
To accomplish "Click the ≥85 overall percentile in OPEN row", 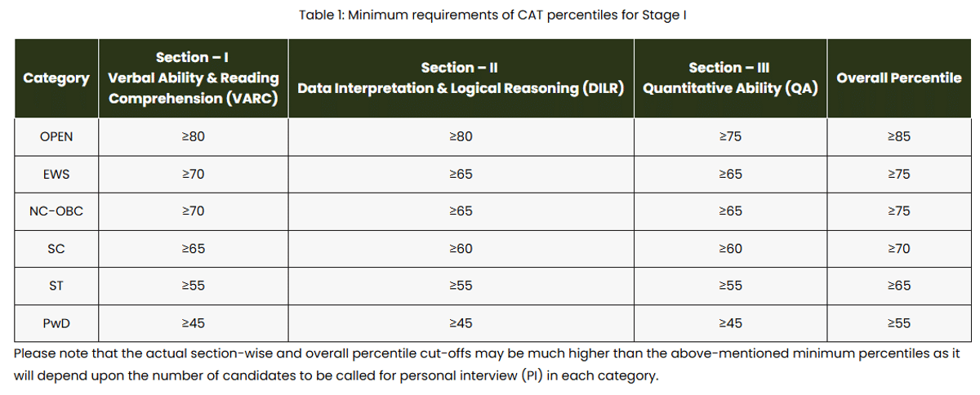I will pos(898,136).
